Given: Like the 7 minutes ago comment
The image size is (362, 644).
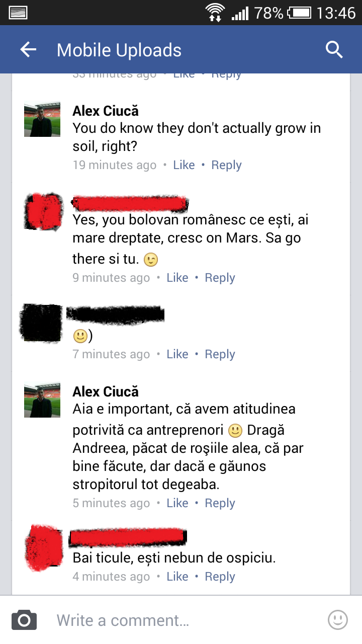Looking at the screenshot, I should click(177, 354).
